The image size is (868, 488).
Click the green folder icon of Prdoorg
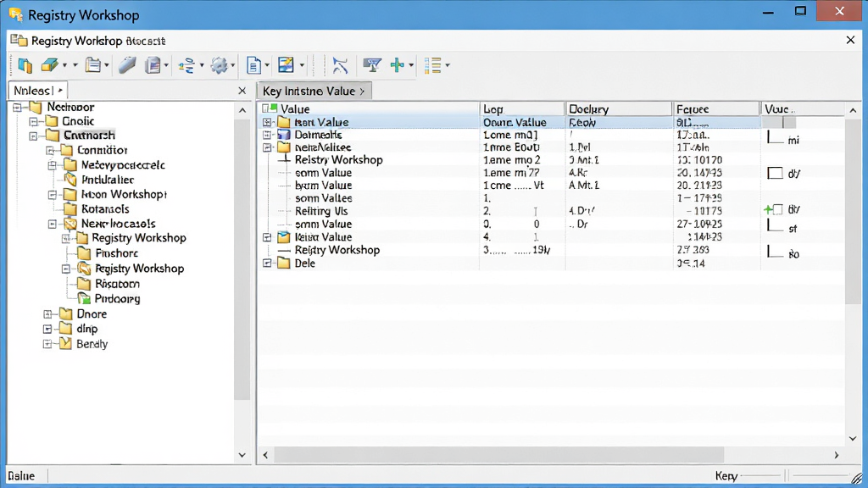click(84, 299)
